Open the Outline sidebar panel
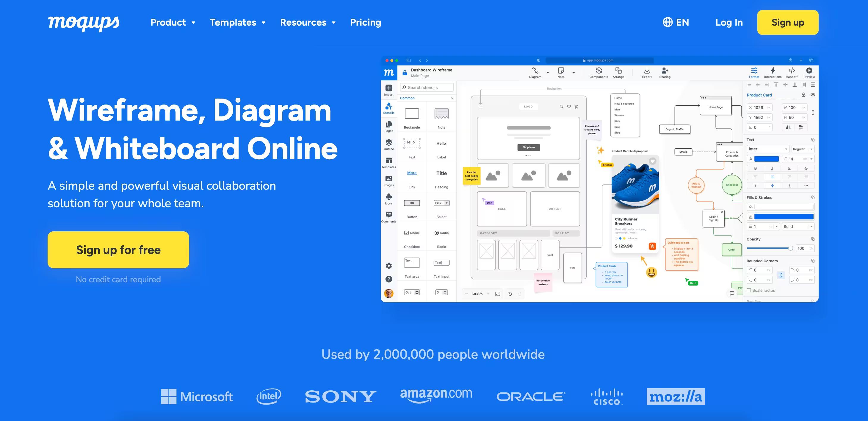The width and height of the screenshot is (868, 421). [x=388, y=144]
